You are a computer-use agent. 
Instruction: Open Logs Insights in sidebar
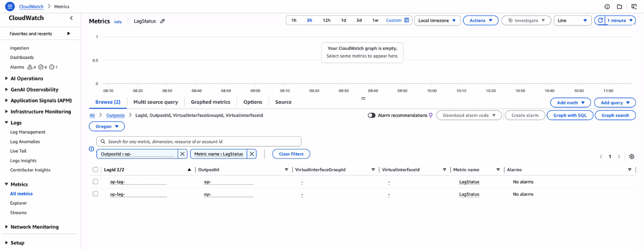pyautogui.click(x=23, y=161)
